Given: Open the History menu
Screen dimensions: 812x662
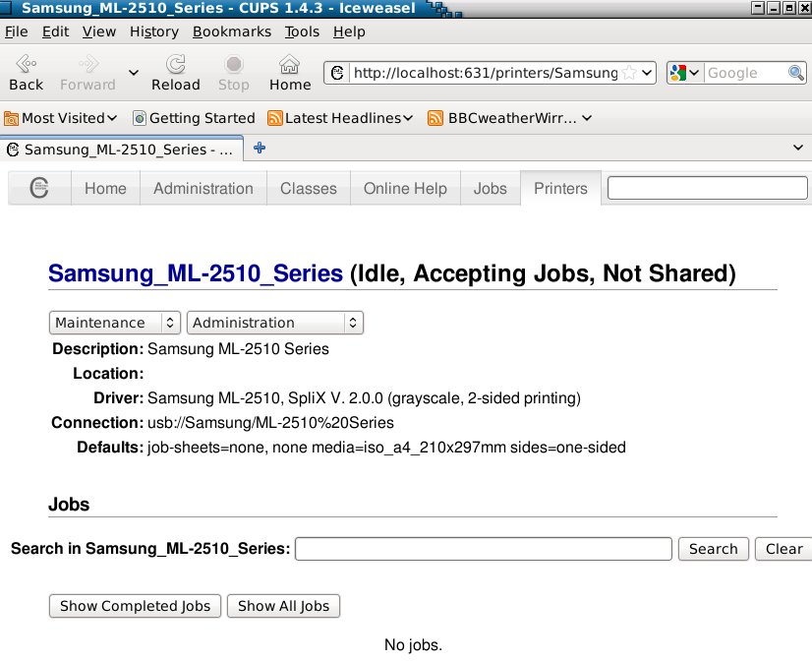Looking at the screenshot, I should click(153, 31).
